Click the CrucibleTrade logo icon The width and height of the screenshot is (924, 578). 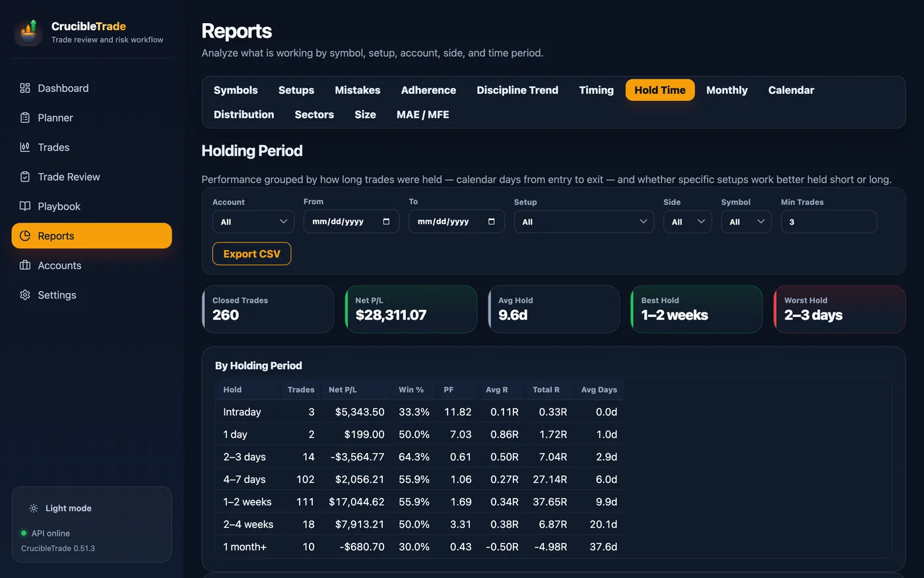pos(28,32)
